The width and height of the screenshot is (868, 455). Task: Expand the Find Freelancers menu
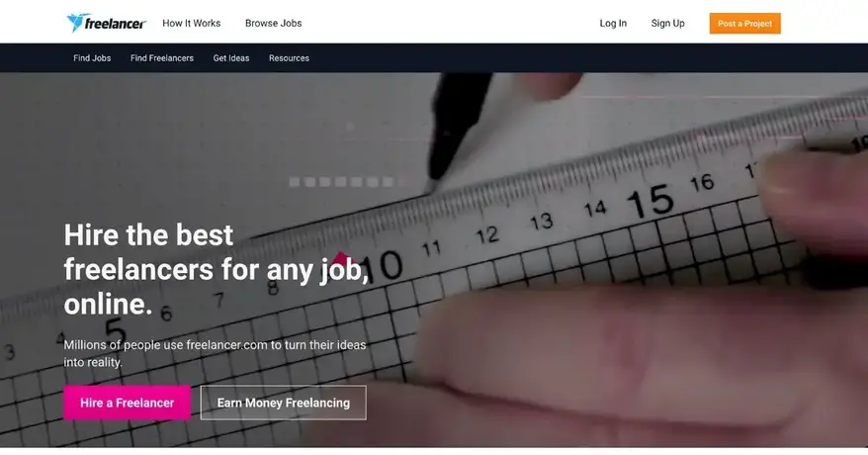(x=162, y=58)
